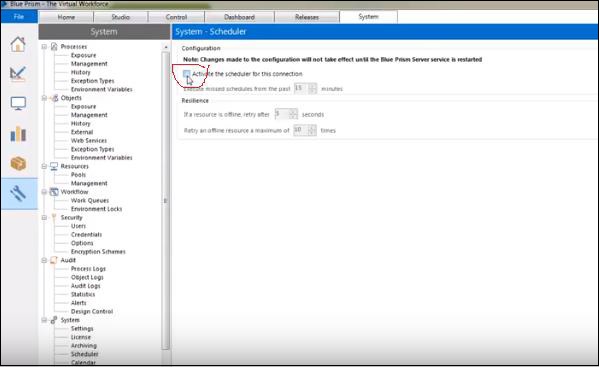Select Statistics under Audit
This screenshot has height=367, width=599.
(x=83, y=294)
